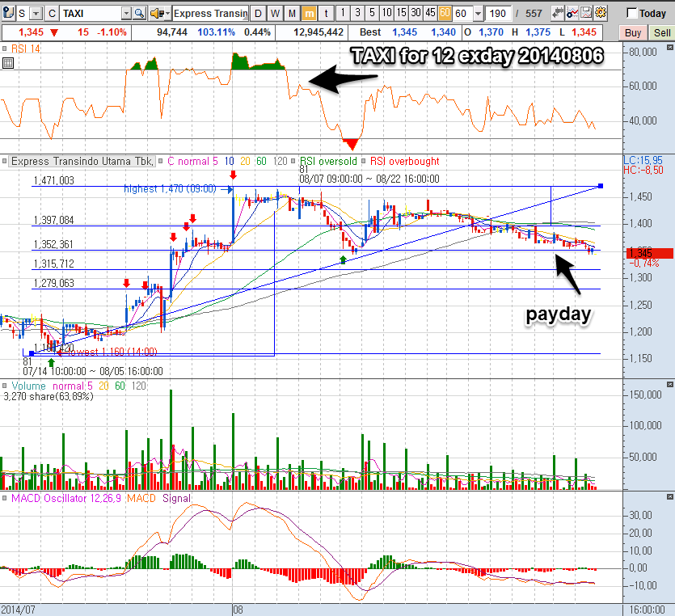675x616 pixels.
Task: Click the 1,471,003 level label
Action: [54, 180]
